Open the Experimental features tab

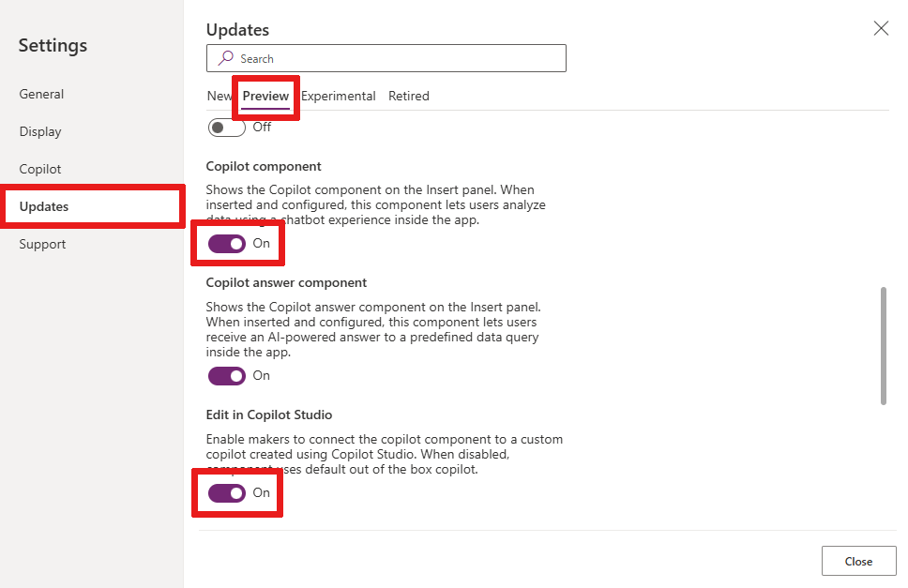[x=338, y=96]
